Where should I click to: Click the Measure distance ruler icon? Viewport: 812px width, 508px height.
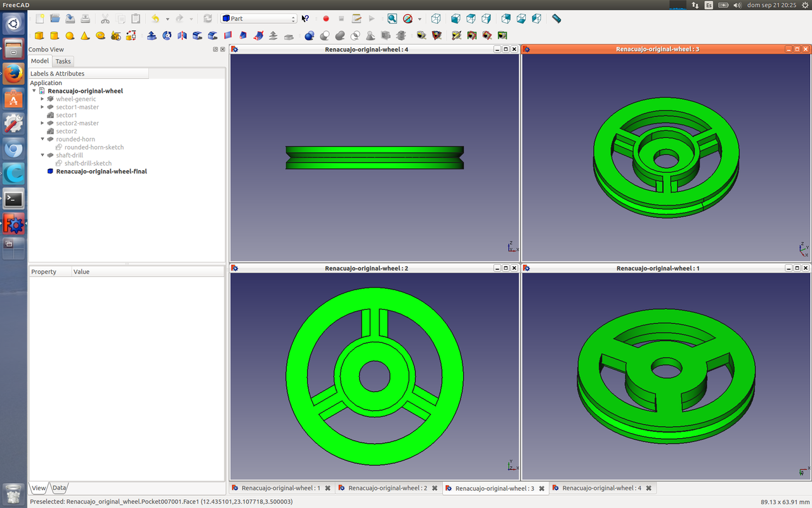(556, 19)
